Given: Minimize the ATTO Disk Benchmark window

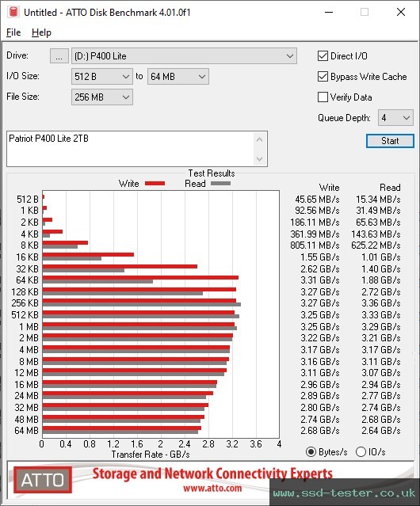Looking at the screenshot, I should coord(329,12).
